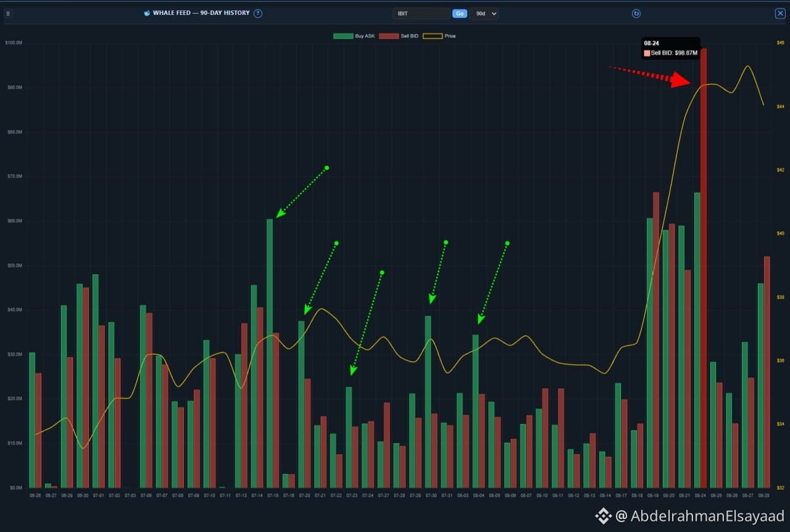Click the Go button
The height and width of the screenshot is (532, 790).
click(460, 14)
